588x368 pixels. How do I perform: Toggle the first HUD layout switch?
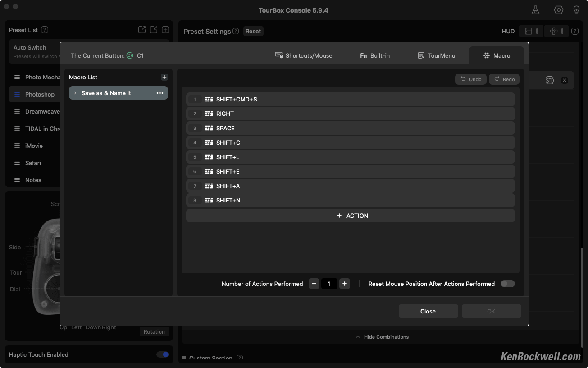tap(531, 31)
